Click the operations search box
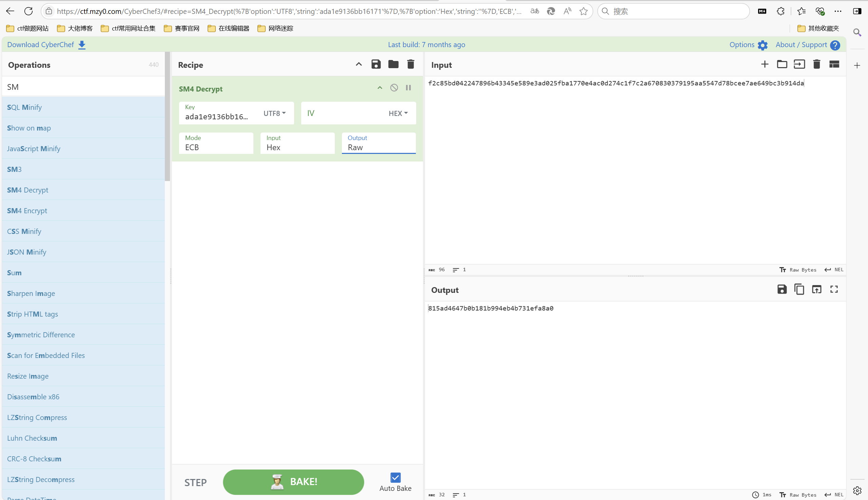 (83, 86)
